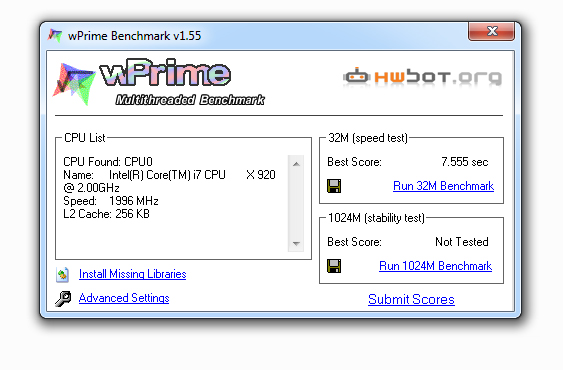563x370 pixels.
Task: Select the CPU Found: CPU0 entry
Action: click(x=108, y=162)
